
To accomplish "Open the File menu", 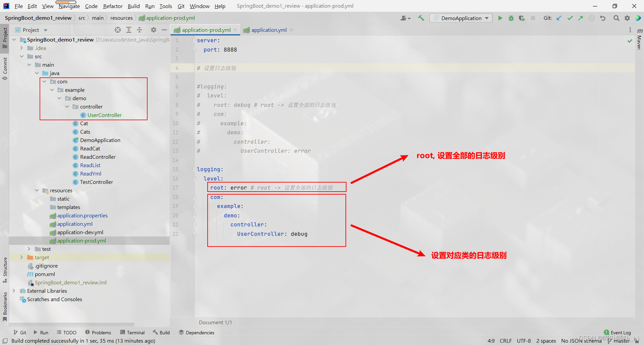I will [x=18, y=6].
